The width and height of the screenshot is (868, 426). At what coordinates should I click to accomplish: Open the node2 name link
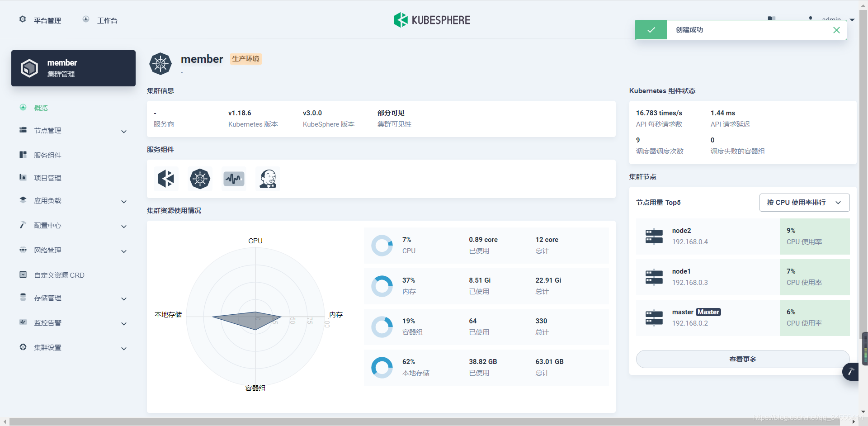[x=681, y=231]
